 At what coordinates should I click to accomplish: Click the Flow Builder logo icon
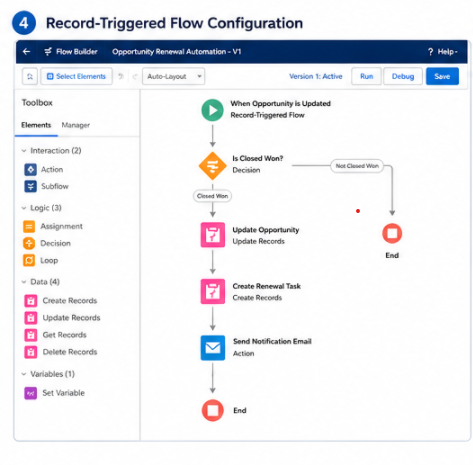[x=48, y=52]
